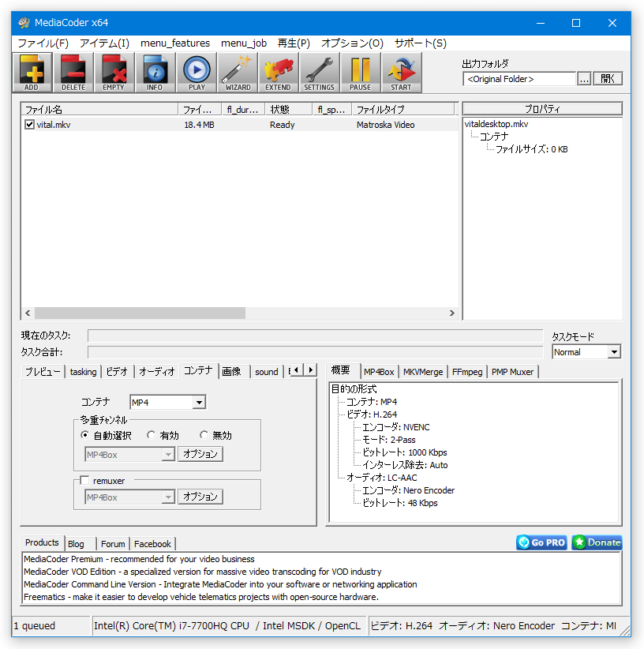Select the 無効 radio button
Image resolution: width=644 pixels, height=649 pixels.
204,435
